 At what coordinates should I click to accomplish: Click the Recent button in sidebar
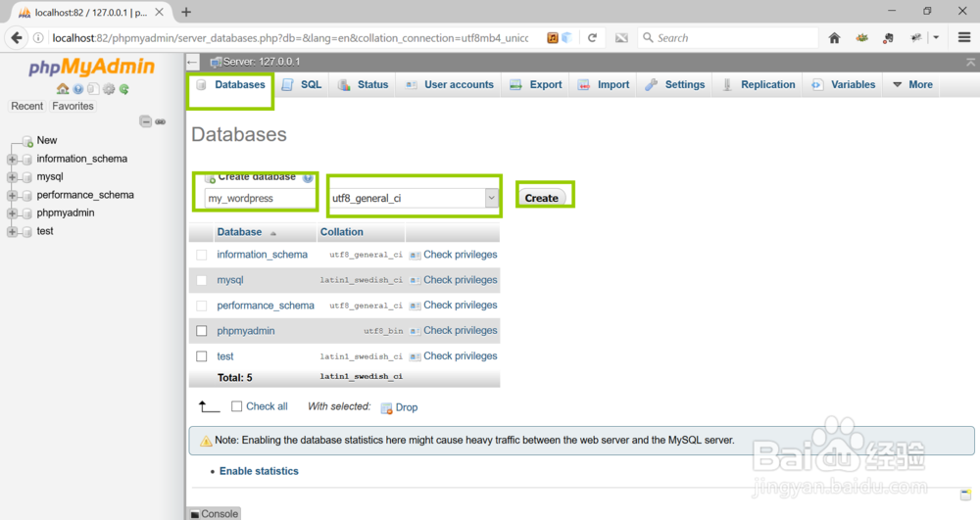[26, 106]
